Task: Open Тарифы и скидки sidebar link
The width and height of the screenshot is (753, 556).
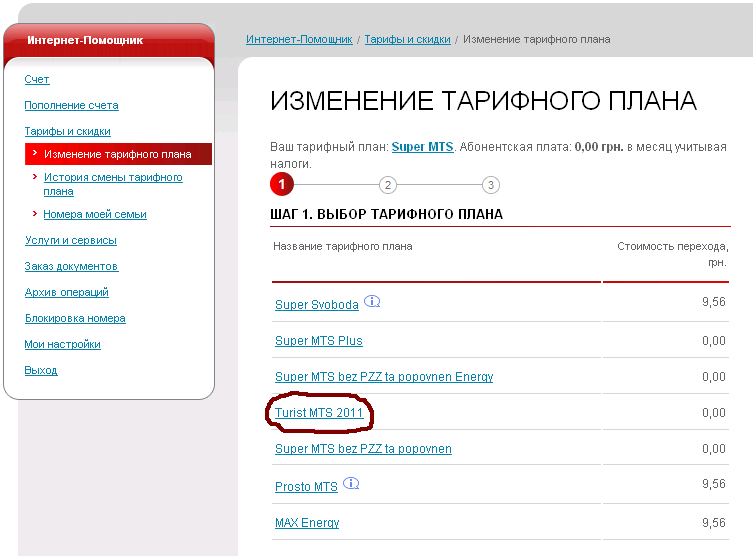Action: tap(68, 131)
